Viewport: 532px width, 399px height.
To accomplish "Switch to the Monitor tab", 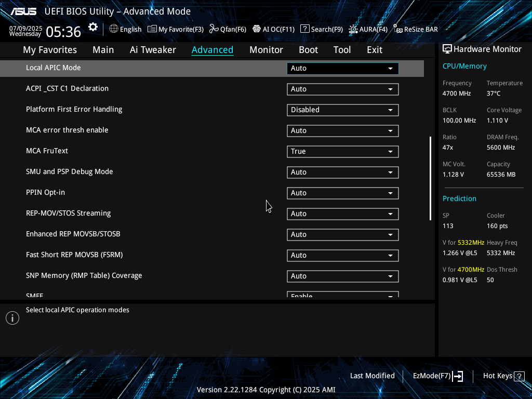I will click(x=266, y=50).
